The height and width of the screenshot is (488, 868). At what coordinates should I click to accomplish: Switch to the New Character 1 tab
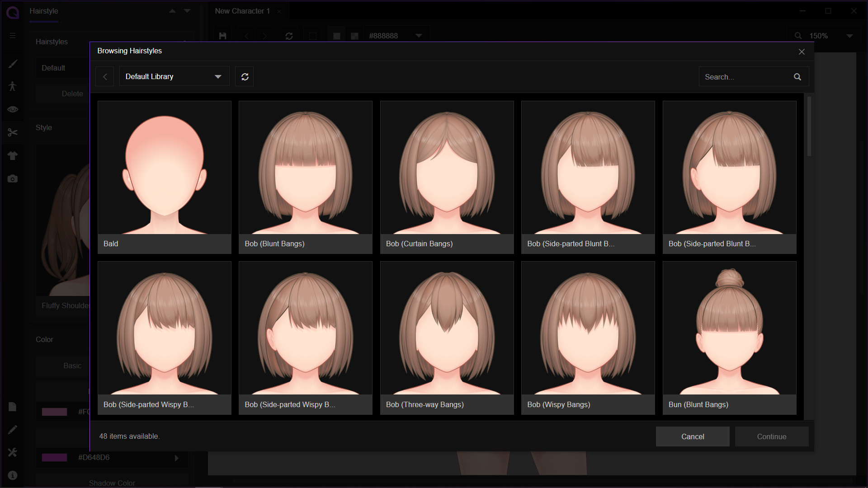pos(242,11)
